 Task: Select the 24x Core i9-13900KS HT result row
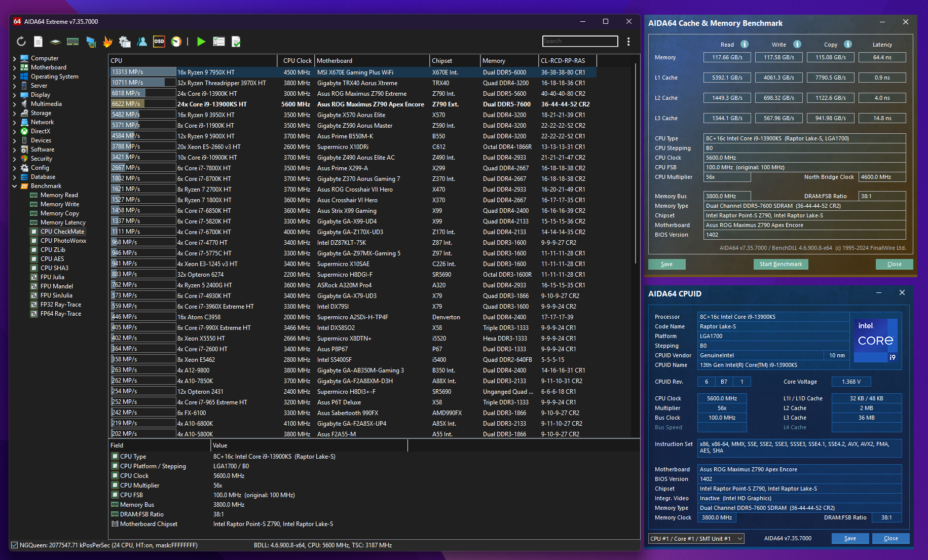pyautogui.click(x=353, y=104)
